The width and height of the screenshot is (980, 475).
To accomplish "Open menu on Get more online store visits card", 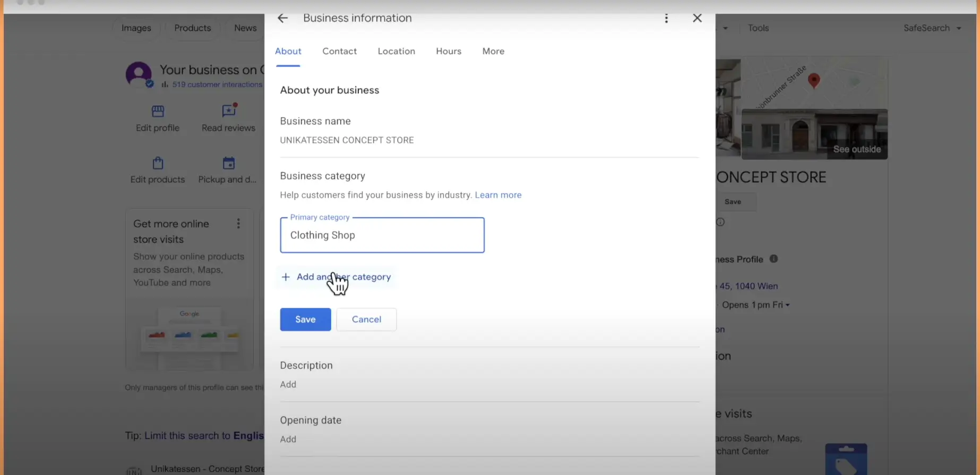I will point(238,224).
